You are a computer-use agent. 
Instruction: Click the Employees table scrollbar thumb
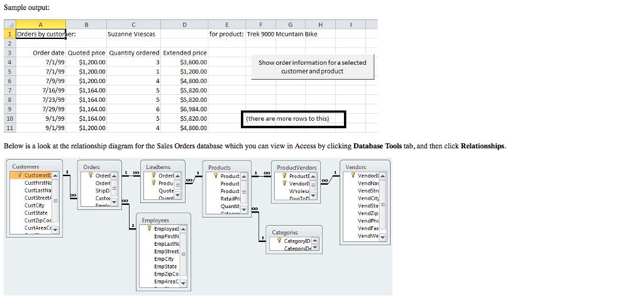[183, 254]
